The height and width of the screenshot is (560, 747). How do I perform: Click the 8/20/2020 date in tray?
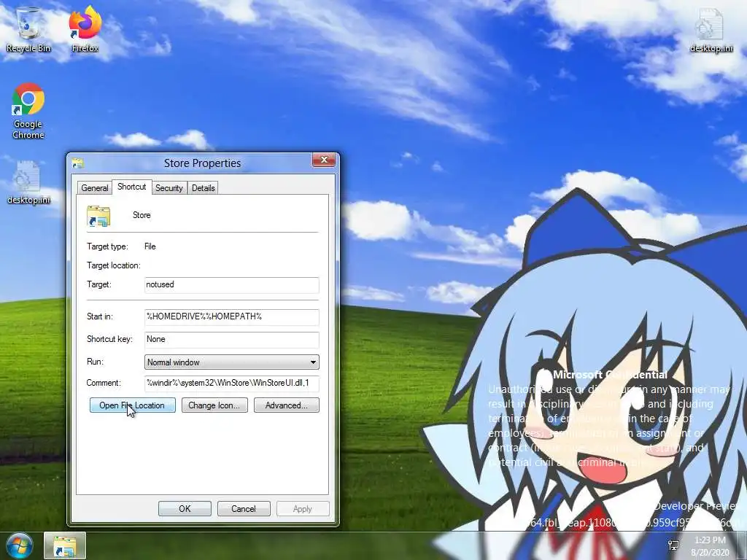point(710,553)
